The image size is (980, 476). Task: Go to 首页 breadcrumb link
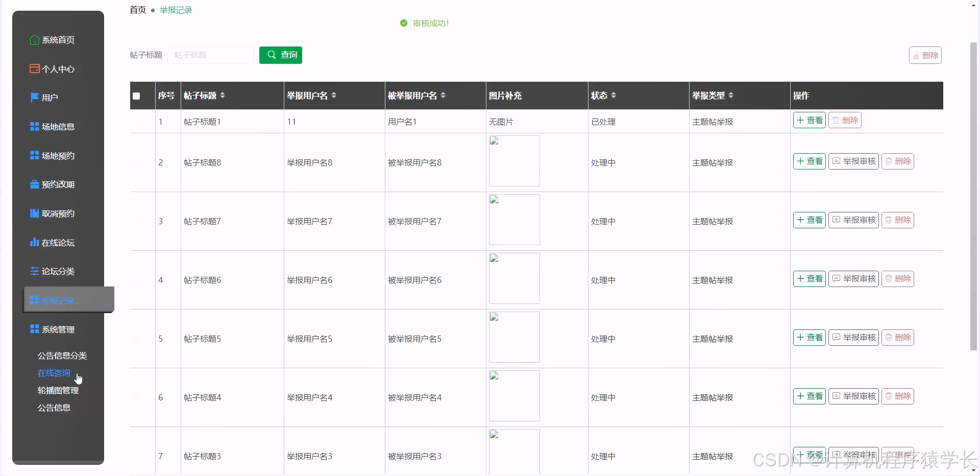(x=138, y=10)
